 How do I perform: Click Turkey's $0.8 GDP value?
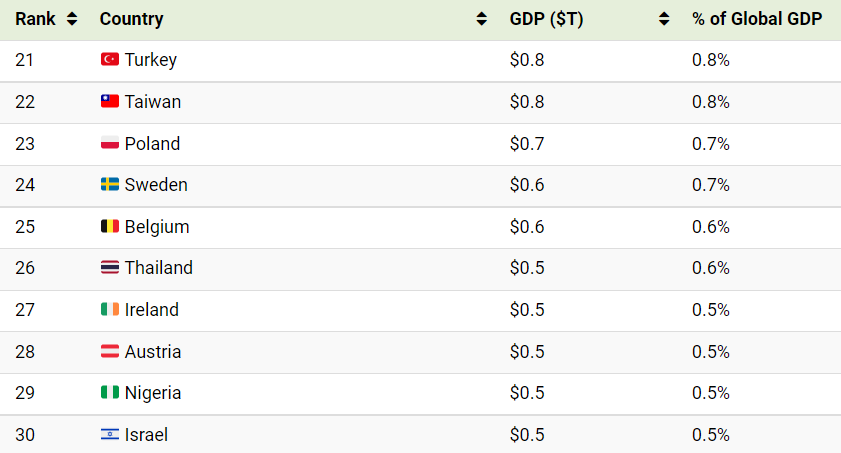pyautogui.click(x=527, y=60)
